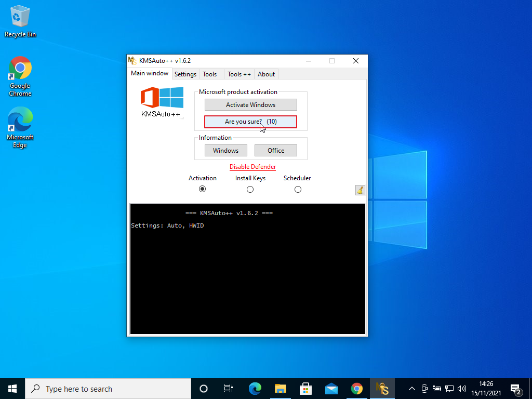The height and width of the screenshot is (399, 532).
Task: Click the 'Settings: Auto, HWID' log line
Action: click(x=168, y=225)
